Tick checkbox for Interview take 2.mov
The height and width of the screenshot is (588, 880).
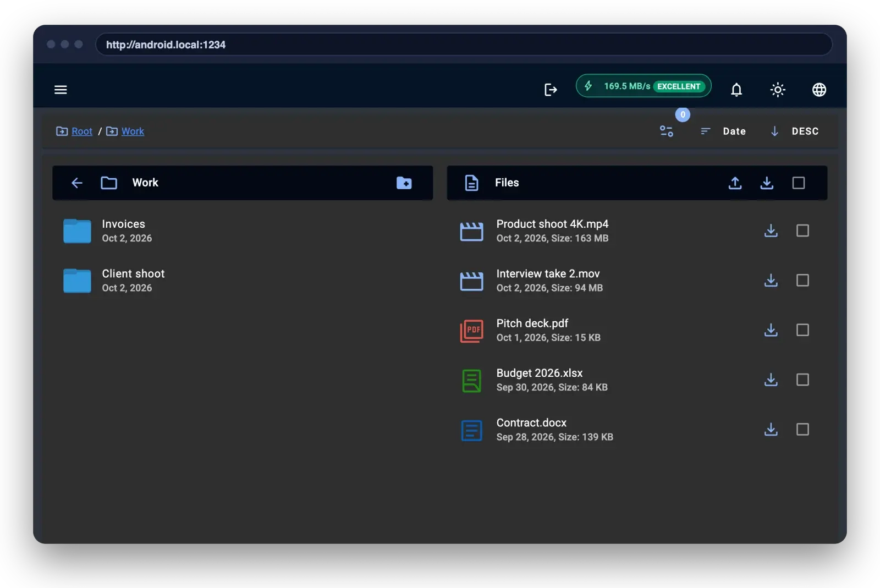[x=802, y=281]
